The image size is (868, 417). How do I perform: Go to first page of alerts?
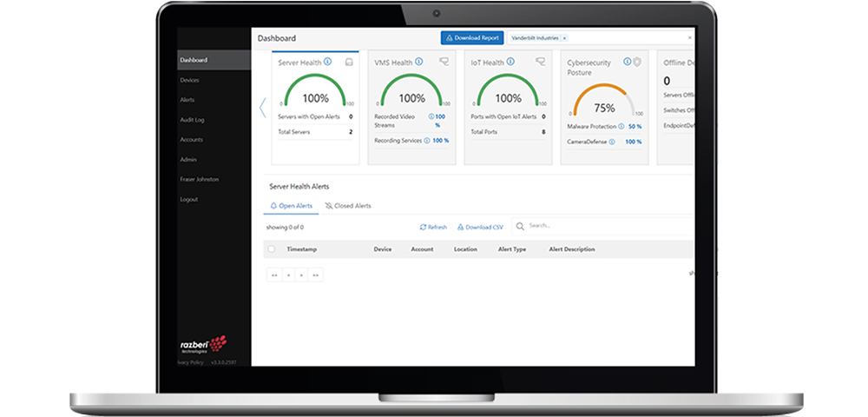[274, 275]
